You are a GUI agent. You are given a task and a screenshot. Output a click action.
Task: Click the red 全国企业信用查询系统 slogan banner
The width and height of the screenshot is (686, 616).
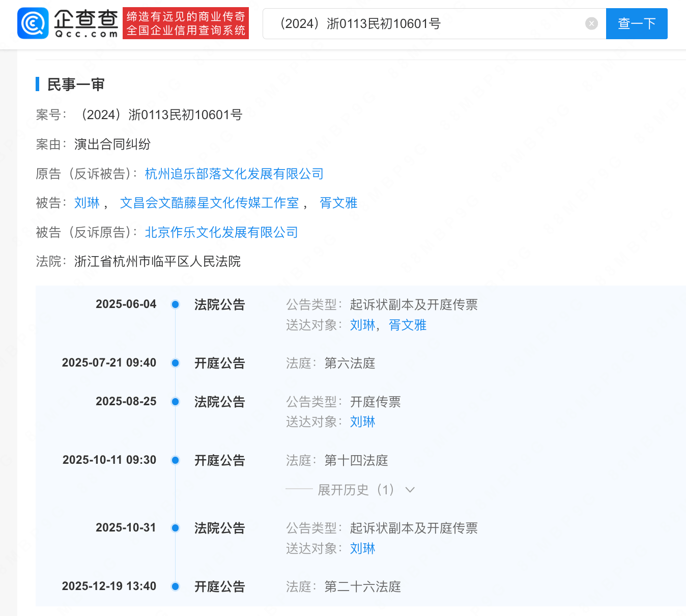click(186, 23)
